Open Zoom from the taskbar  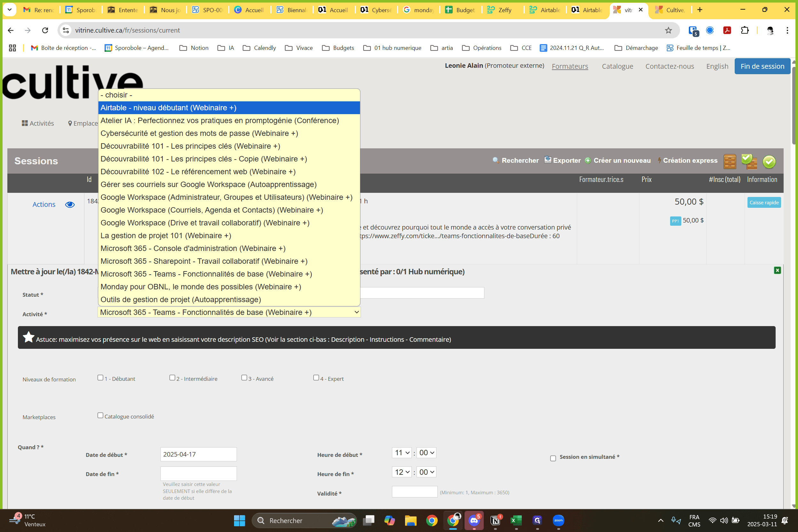point(559,520)
